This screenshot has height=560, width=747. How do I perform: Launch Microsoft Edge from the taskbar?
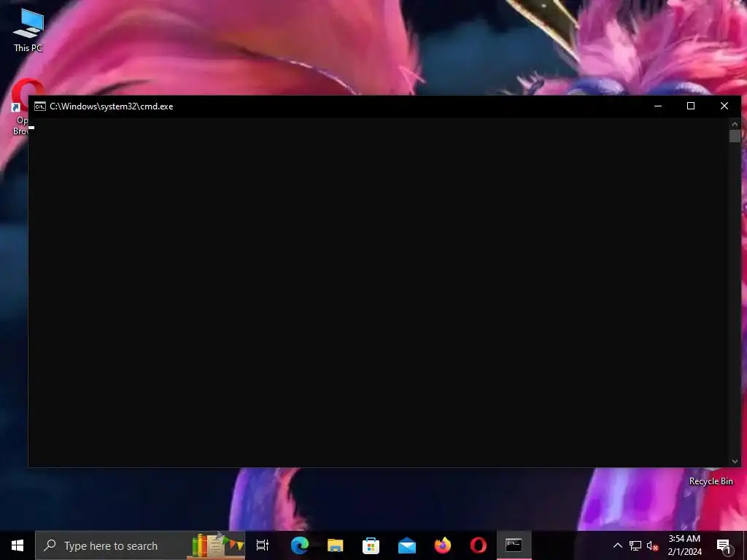click(300, 545)
